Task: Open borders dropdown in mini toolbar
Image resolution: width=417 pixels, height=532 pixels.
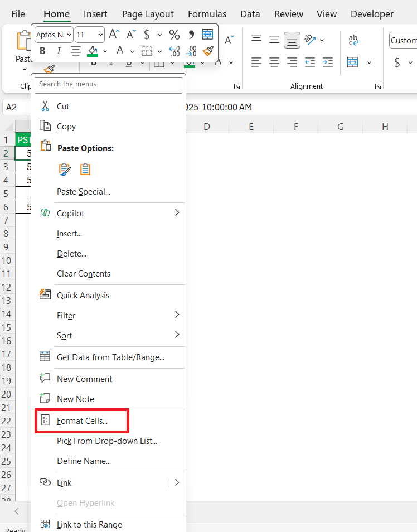Action: click(159, 51)
